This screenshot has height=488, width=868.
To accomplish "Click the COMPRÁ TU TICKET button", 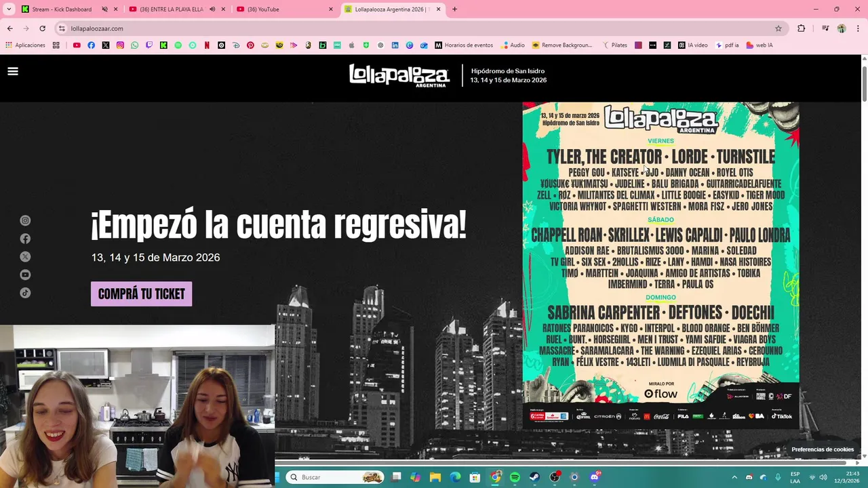I will click(142, 294).
